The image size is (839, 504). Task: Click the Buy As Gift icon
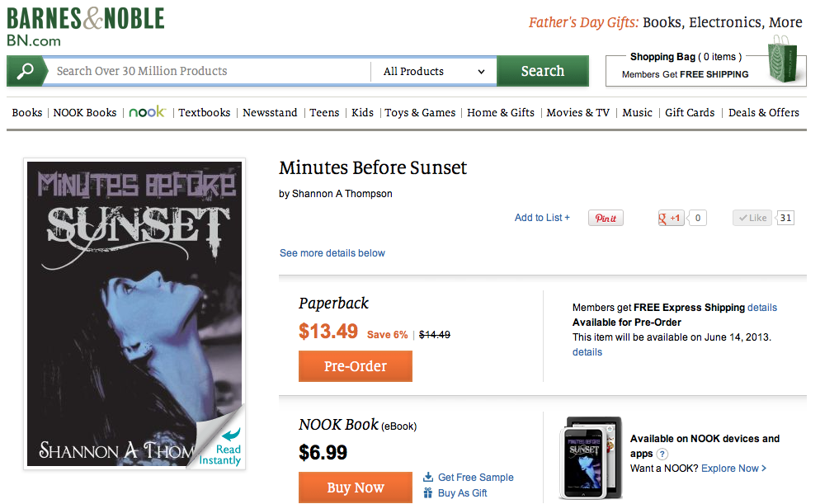(428, 493)
